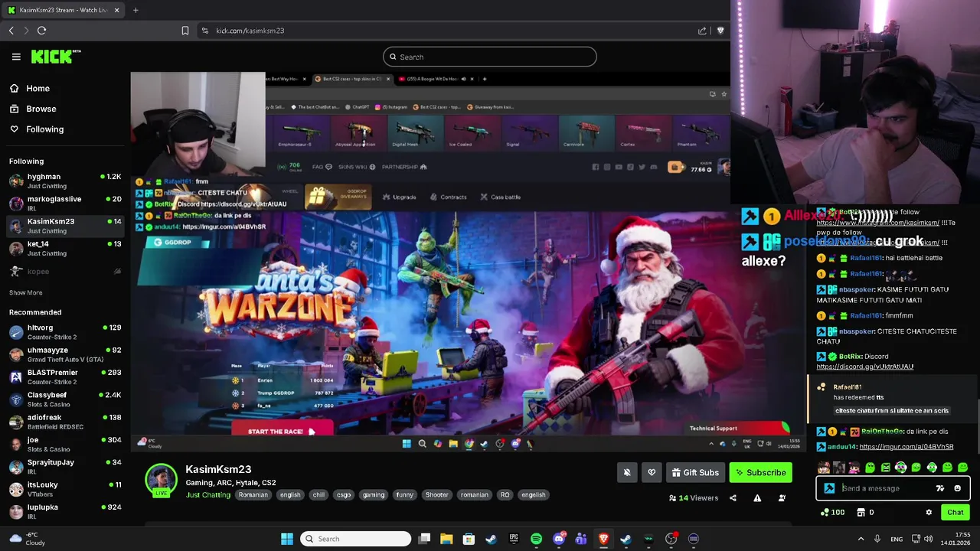Click the KasimKsm23 streamer avatar
Viewport: 980px width, 551px height.
point(161,480)
